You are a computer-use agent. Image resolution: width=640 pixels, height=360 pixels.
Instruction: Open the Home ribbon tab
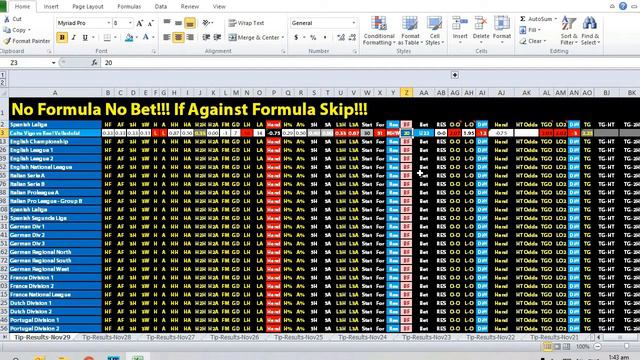(x=22, y=7)
